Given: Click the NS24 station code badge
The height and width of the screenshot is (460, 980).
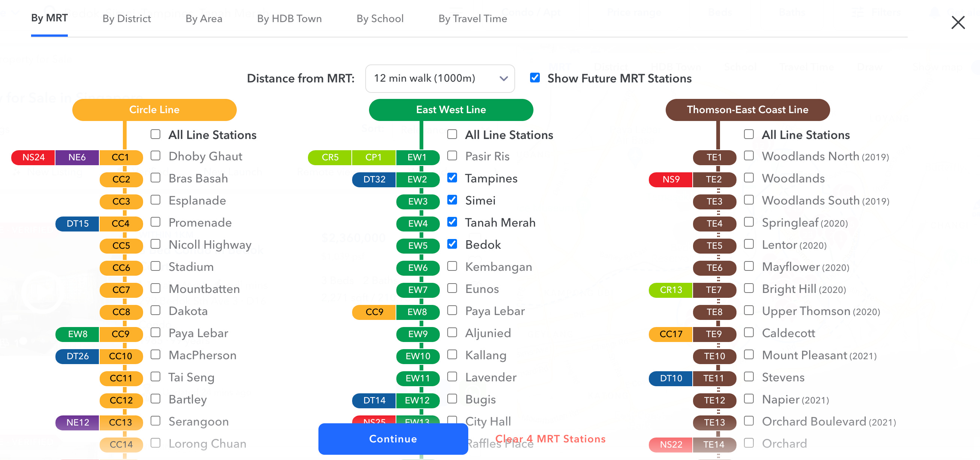Looking at the screenshot, I should pyautogui.click(x=33, y=157).
